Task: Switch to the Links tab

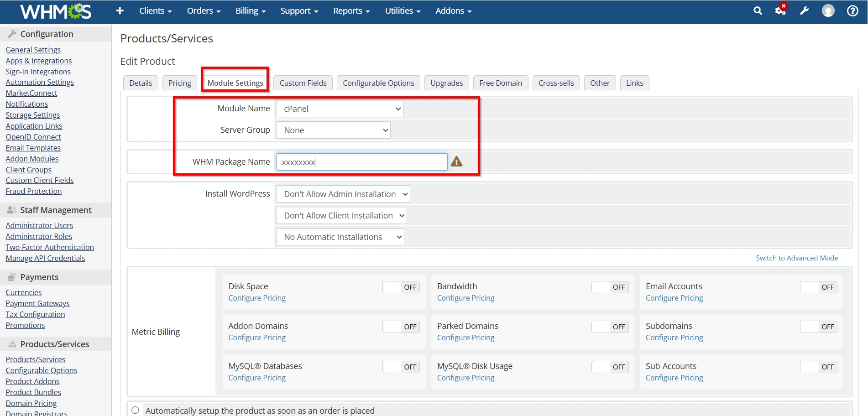Action: (635, 83)
